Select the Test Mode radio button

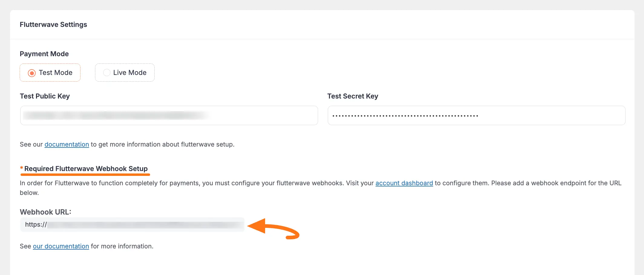tap(32, 73)
